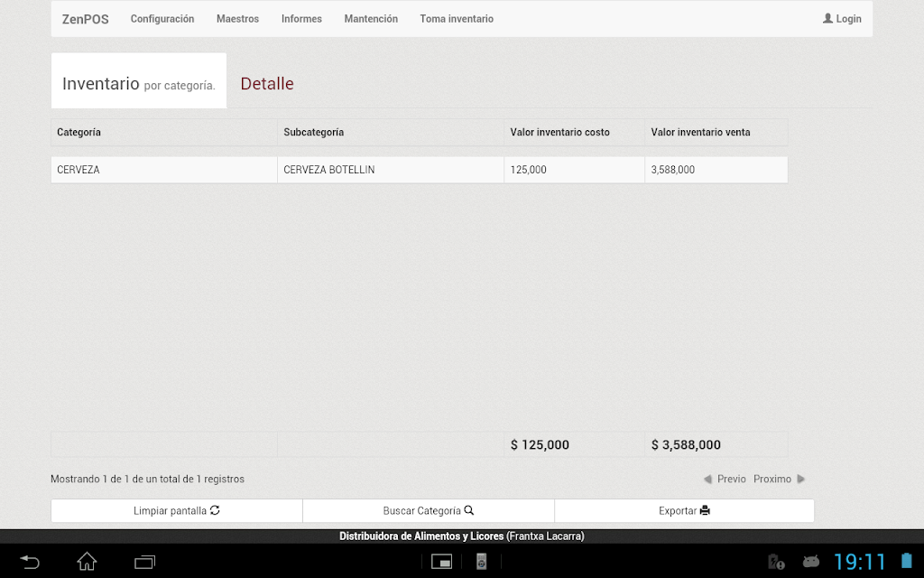Click the Limpiar pantalla button
This screenshot has width=924, height=578.
[177, 511]
